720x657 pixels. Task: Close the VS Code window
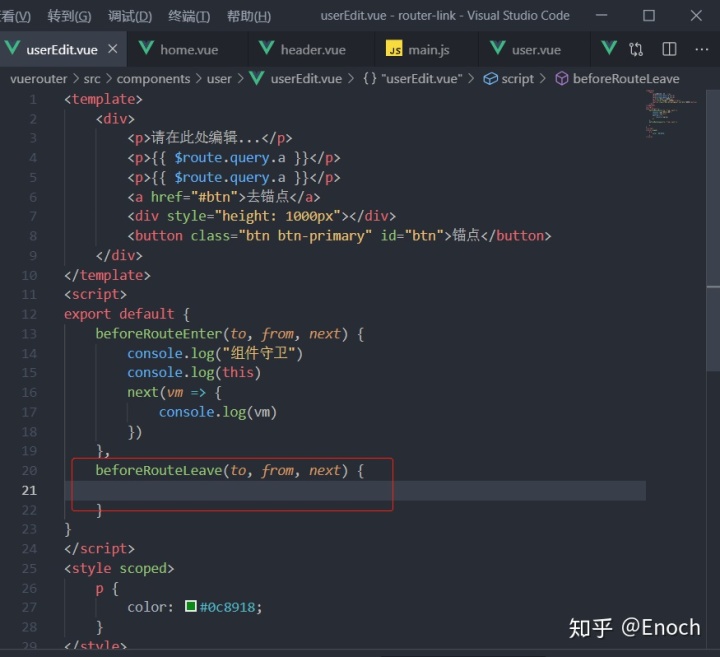point(696,16)
